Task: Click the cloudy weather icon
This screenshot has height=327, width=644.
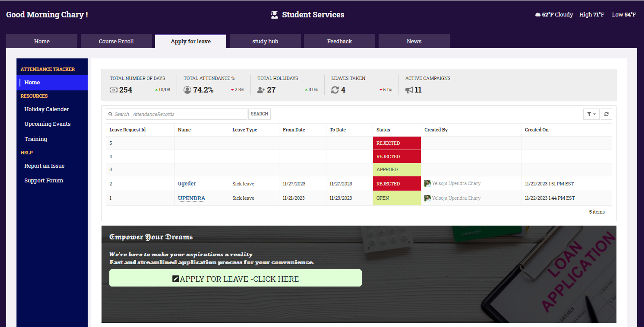Action: click(538, 14)
